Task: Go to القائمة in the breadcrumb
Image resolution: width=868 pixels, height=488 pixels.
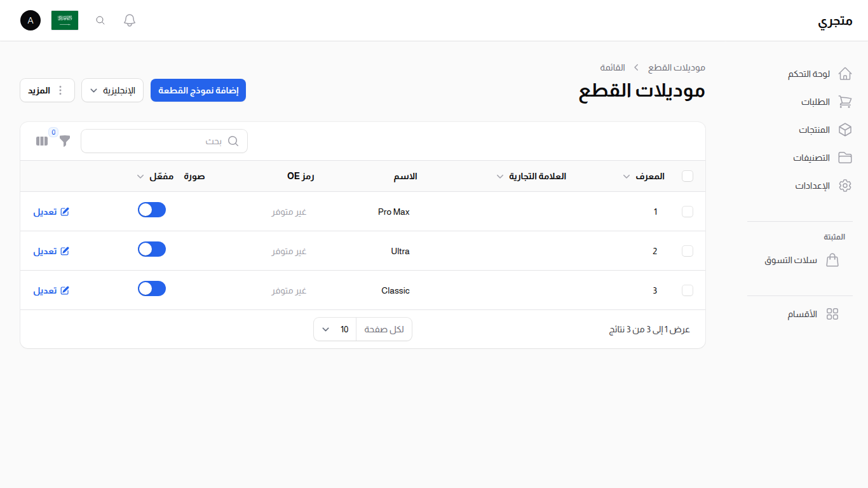Action: pyautogui.click(x=613, y=67)
